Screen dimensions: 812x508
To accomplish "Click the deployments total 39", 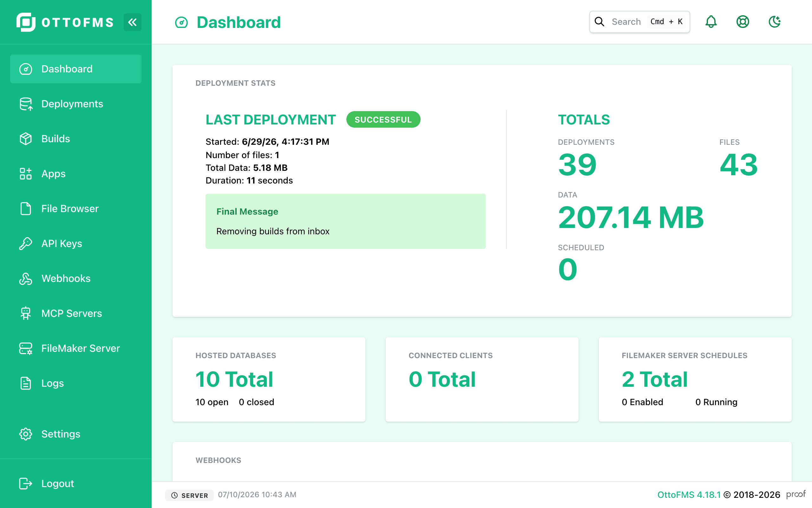I will pyautogui.click(x=578, y=165).
